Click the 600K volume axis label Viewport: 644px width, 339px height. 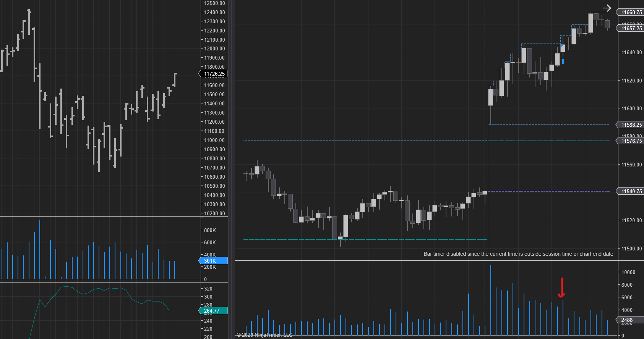click(x=210, y=242)
